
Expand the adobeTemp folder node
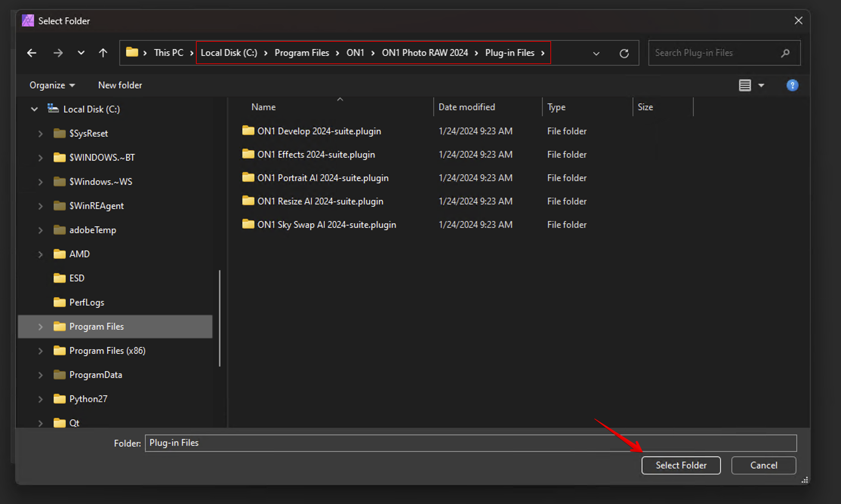40,230
